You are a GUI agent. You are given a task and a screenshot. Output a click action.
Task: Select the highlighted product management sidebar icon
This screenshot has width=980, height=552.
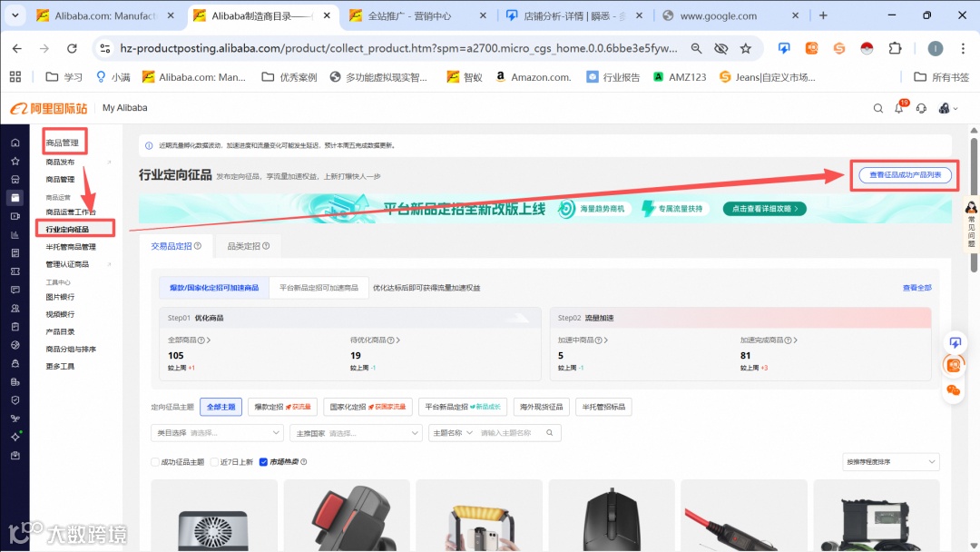(x=15, y=198)
